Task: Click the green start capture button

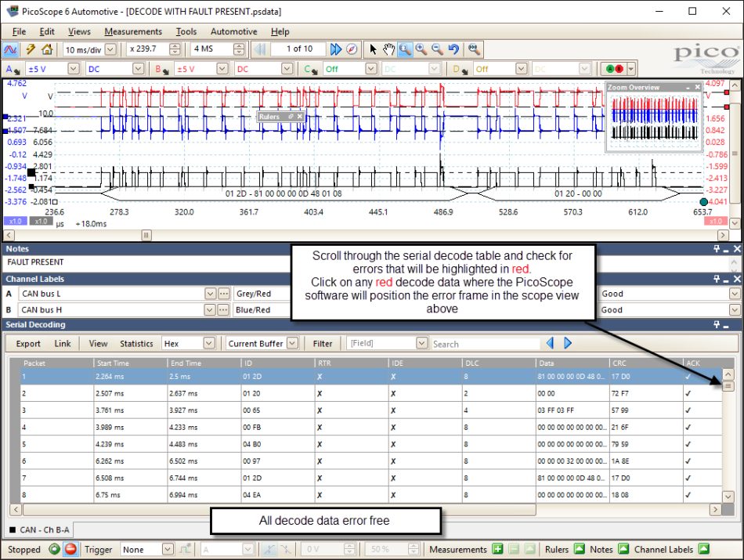Action: (x=55, y=550)
